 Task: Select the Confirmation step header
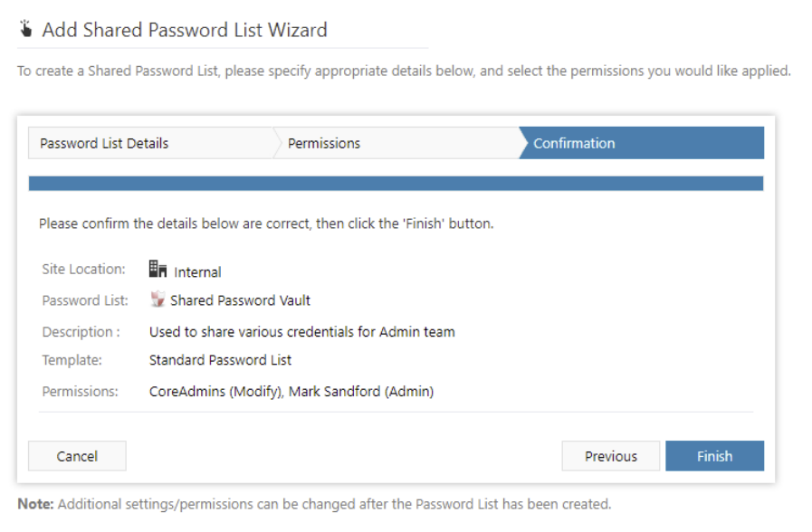click(x=578, y=143)
